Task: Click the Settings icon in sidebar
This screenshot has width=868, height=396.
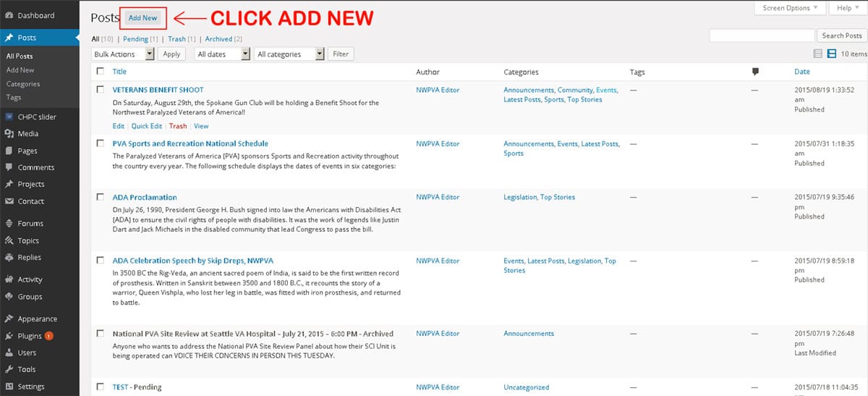Action: tap(9, 387)
